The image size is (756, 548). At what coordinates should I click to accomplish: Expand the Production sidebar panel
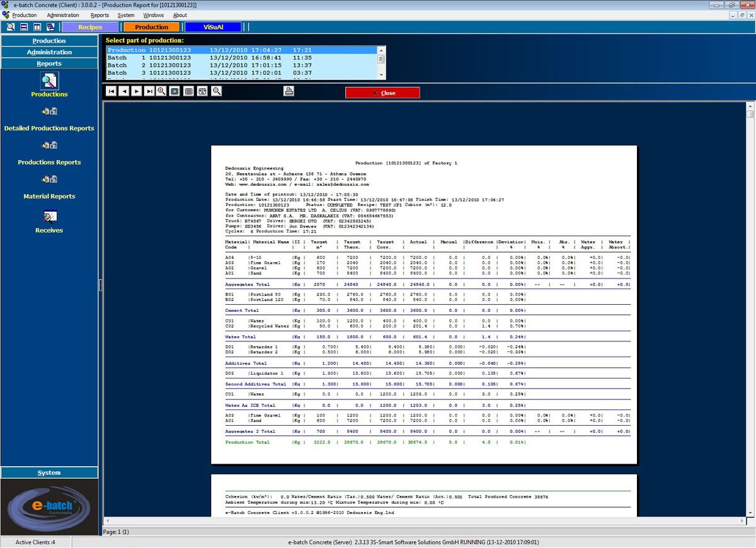(49, 41)
